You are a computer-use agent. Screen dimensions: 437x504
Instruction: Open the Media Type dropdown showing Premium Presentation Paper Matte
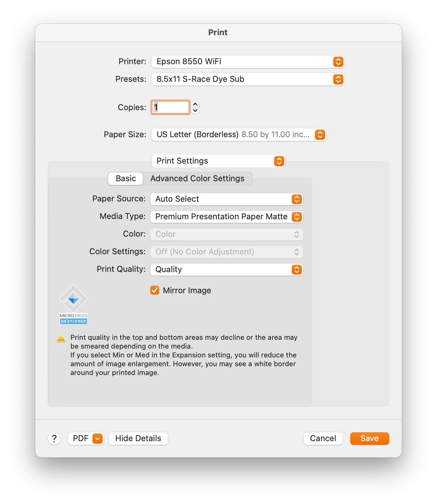pos(226,217)
